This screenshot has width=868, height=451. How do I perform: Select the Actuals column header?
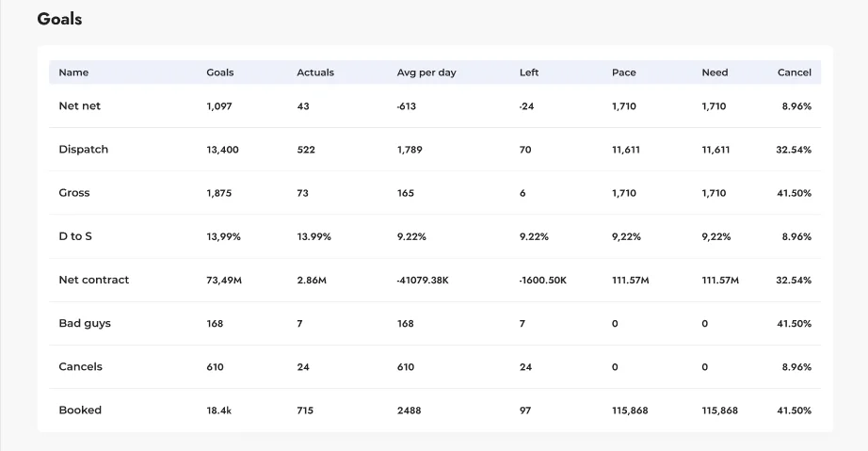pos(315,72)
